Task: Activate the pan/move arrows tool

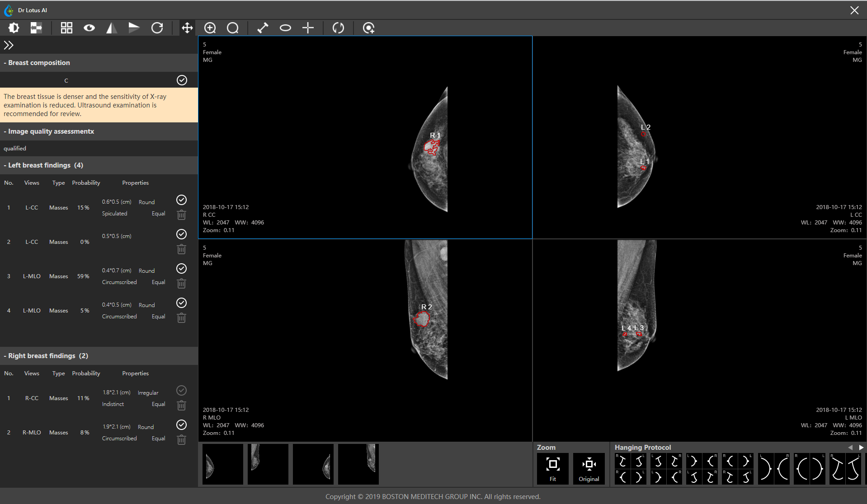Action: [187, 28]
